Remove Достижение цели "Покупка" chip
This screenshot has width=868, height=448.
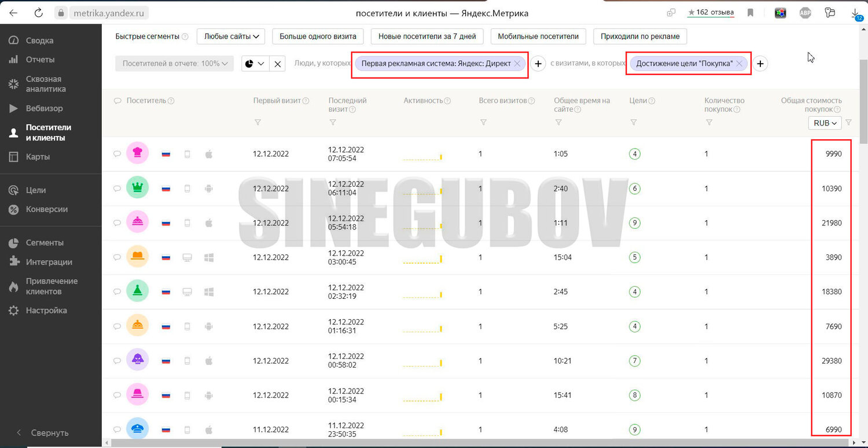pos(739,64)
